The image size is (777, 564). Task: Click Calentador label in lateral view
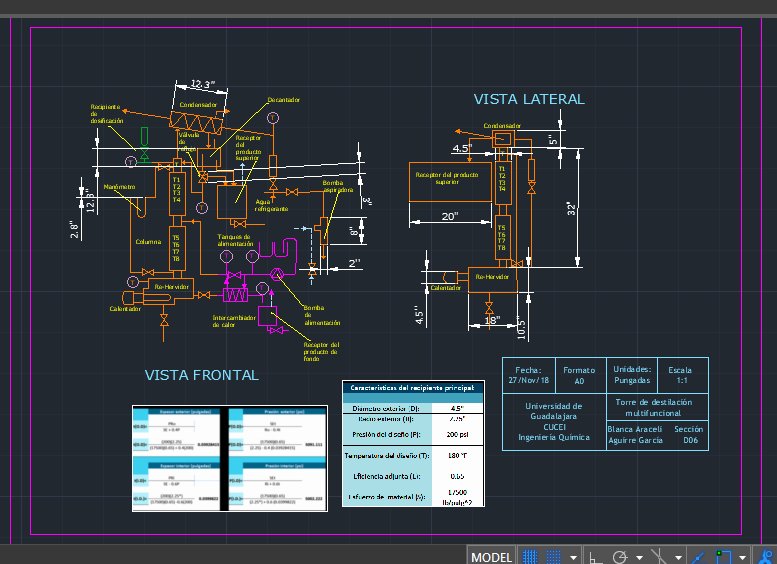pyautogui.click(x=445, y=287)
